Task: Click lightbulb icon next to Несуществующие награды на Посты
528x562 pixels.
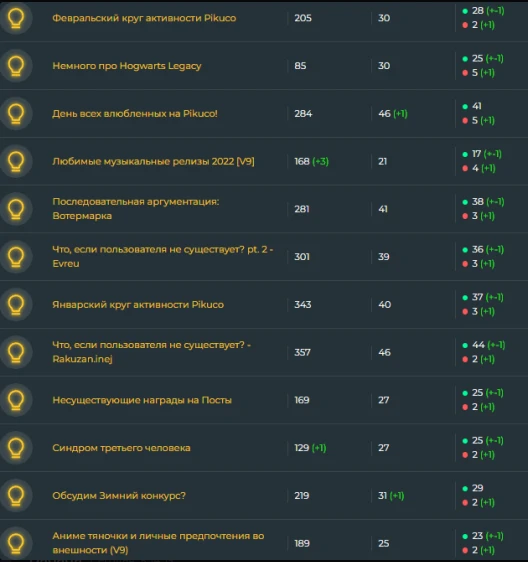Action: (x=16, y=400)
